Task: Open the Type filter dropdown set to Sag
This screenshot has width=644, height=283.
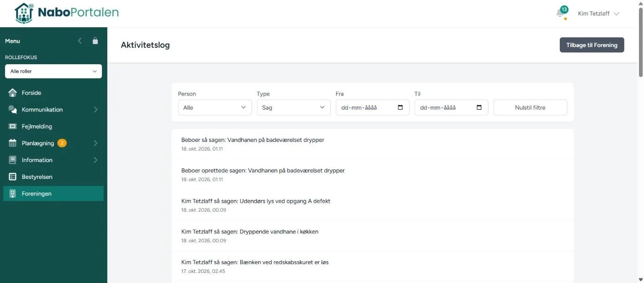Action: (293, 107)
